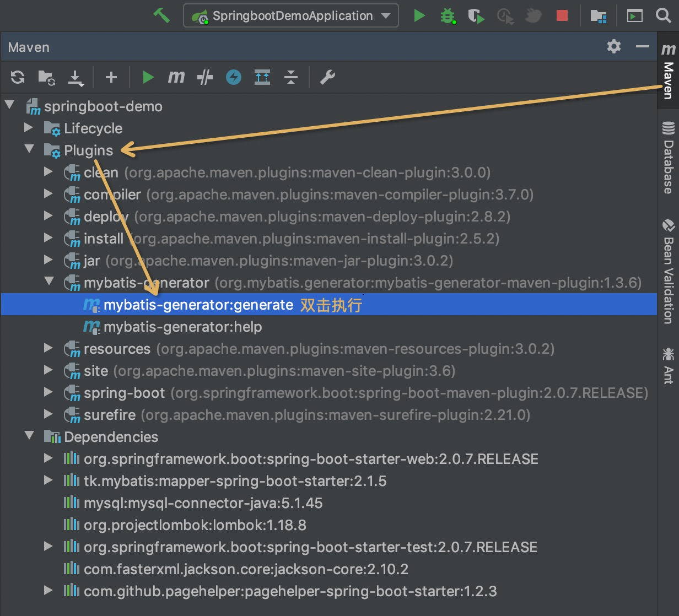Open Maven settings wrench icon
The width and height of the screenshot is (679, 616).
coord(327,77)
